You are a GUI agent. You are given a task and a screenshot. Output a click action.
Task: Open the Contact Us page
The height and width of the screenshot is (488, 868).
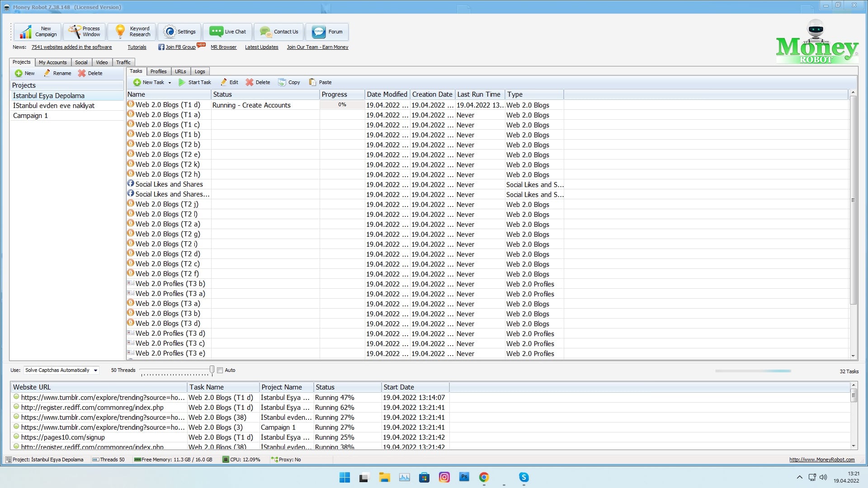coord(278,32)
